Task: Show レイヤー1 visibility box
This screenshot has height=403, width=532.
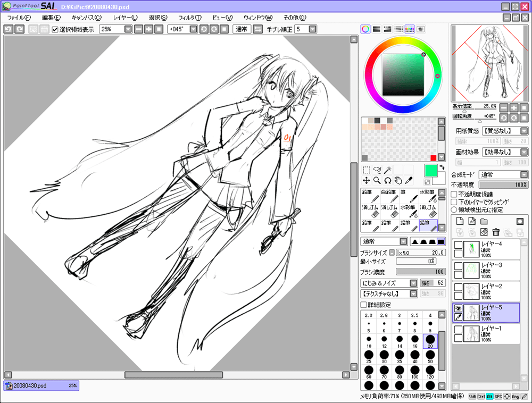Action: tap(458, 330)
